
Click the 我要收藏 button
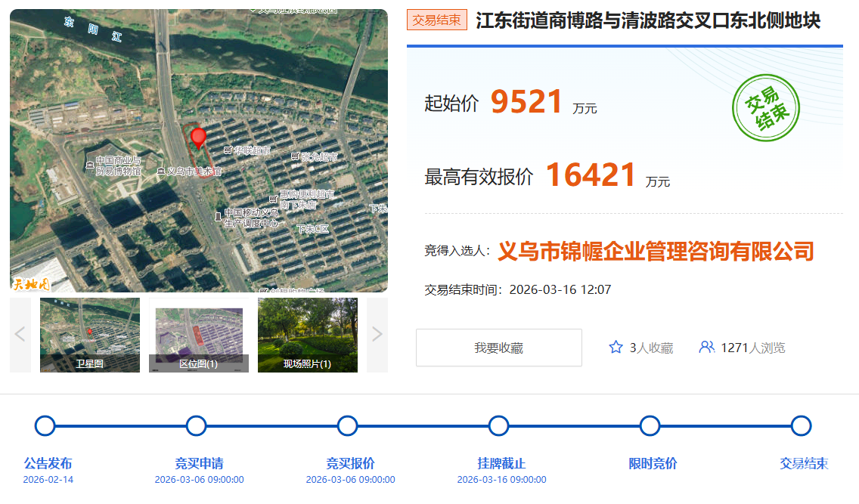click(499, 348)
